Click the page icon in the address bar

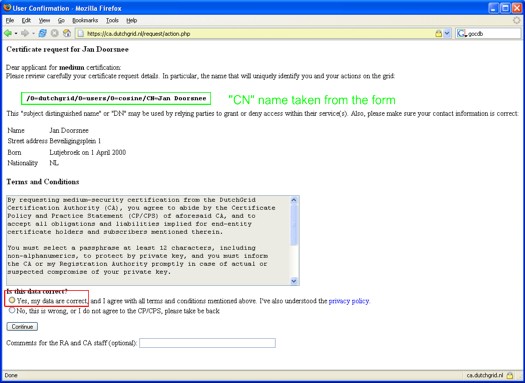tap(81, 33)
